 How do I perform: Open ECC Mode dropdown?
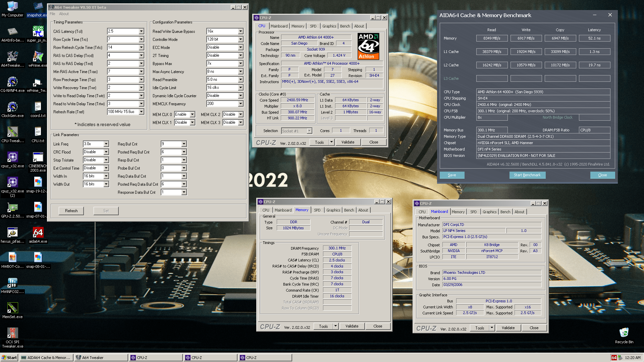pyautogui.click(x=240, y=47)
